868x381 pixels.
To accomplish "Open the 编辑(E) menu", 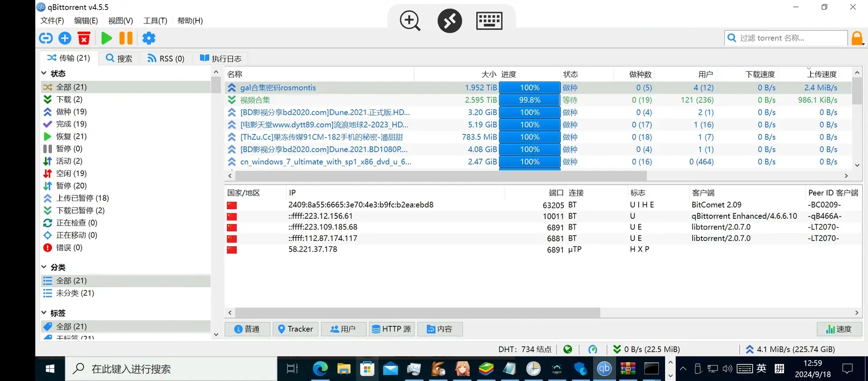I will tap(86, 21).
